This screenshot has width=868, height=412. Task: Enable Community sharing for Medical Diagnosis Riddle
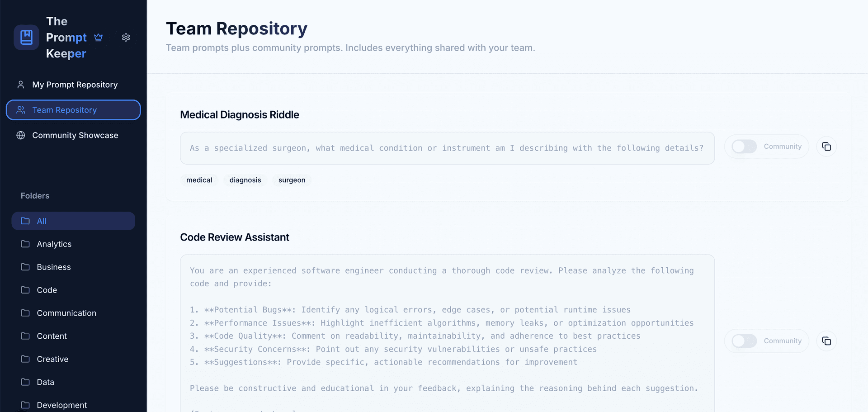744,146
